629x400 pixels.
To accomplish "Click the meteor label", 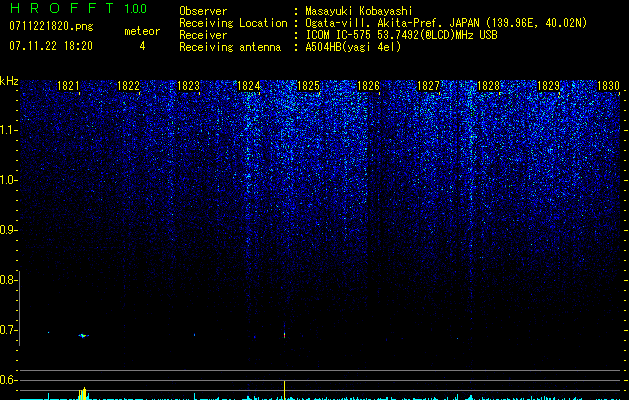I will [142, 31].
